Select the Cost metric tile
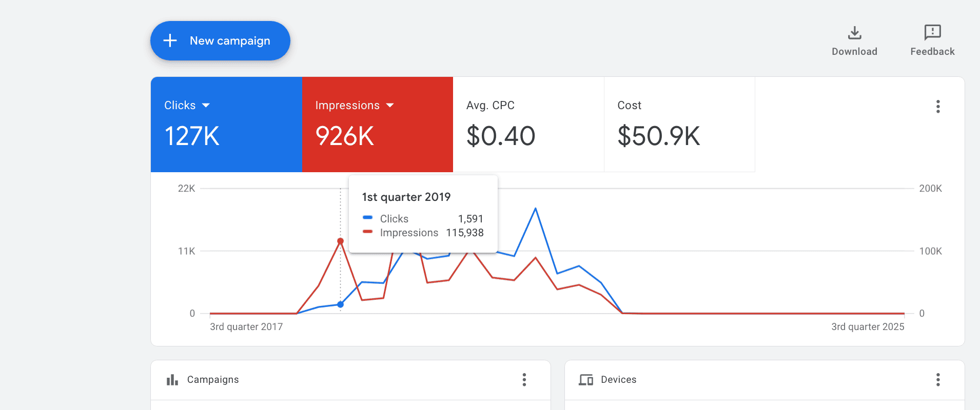Viewport: 980px width, 410px height. tap(679, 125)
